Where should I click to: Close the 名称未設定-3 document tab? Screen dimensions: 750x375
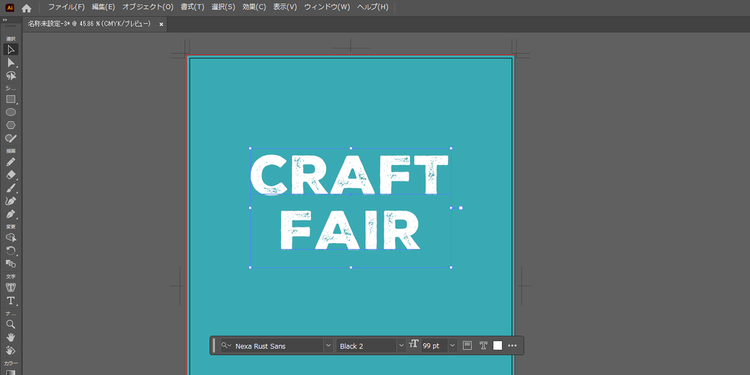(x=161, y=24)
